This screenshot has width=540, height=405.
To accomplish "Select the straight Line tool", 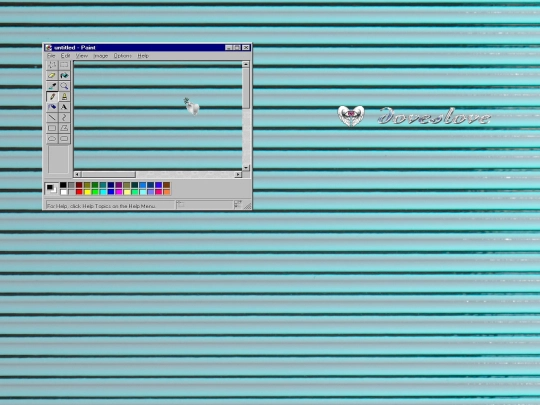I will coord(52,118).
